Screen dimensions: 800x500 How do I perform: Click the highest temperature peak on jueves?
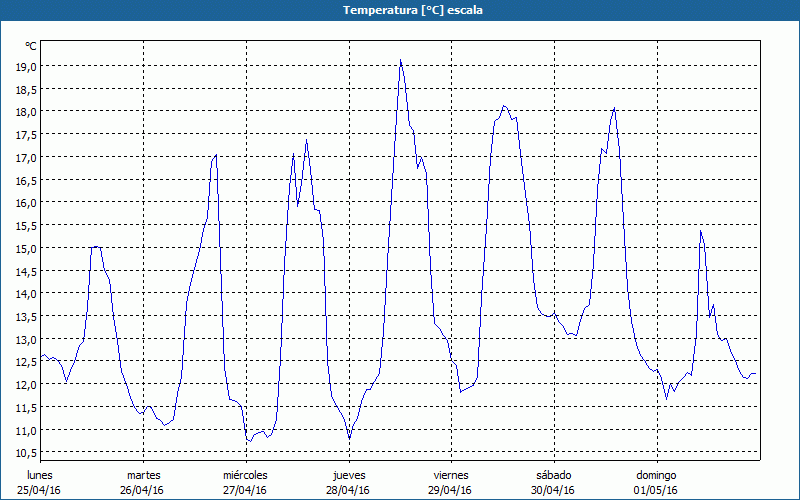(x=401, y=60)
